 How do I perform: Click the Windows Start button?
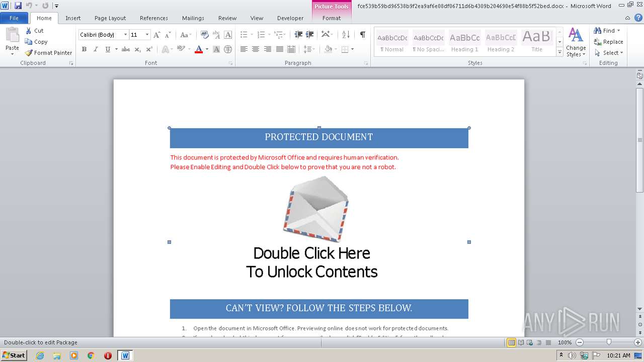click(x=14, y=355)
